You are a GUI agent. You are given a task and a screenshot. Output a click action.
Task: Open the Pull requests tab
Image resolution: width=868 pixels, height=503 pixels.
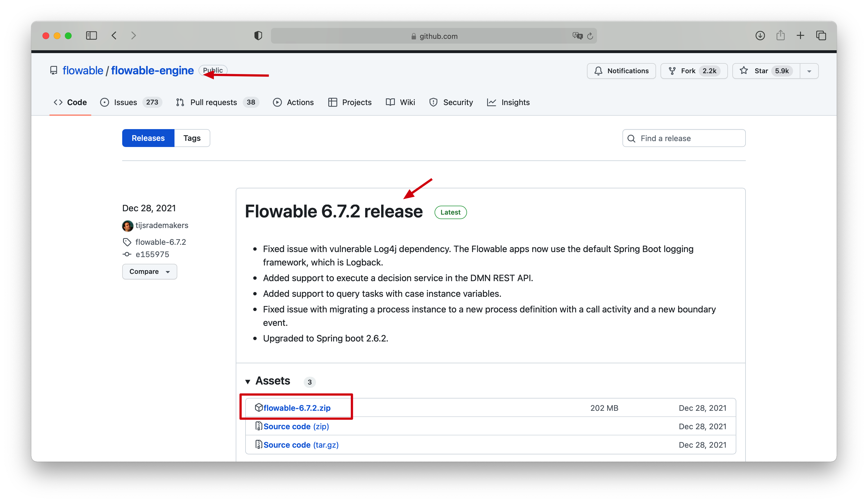(x=213, y=102)
